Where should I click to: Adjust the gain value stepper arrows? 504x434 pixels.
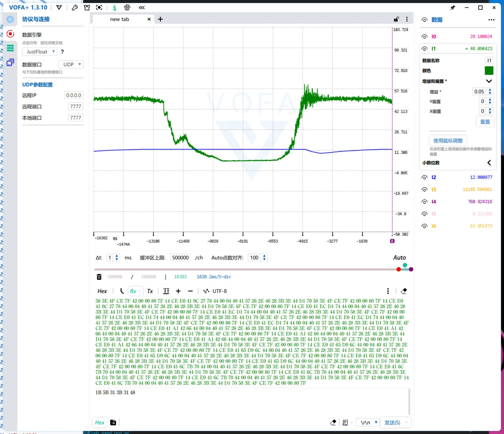coord(490,92)
